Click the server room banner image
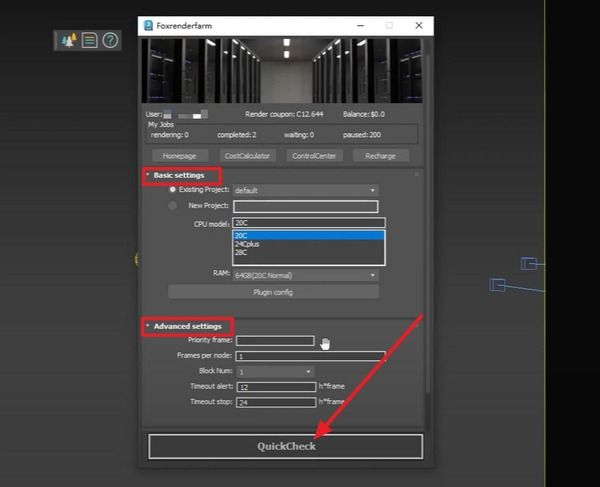 tap(282, 70)
